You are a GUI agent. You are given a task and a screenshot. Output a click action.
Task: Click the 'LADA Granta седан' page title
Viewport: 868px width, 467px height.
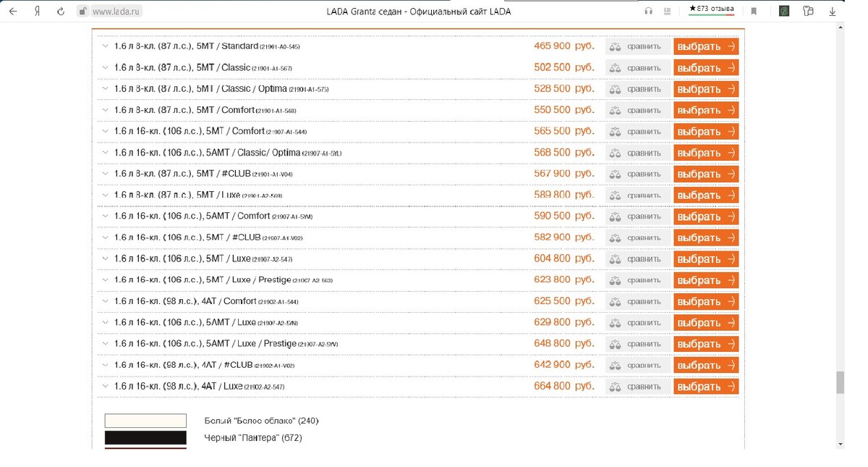point(419,12)
